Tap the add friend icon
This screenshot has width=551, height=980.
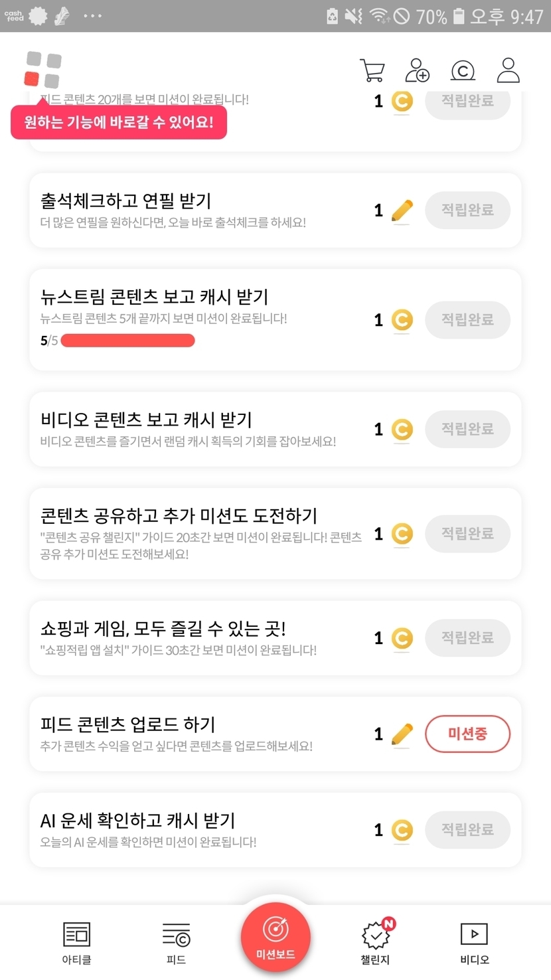(x=418, y=70)
